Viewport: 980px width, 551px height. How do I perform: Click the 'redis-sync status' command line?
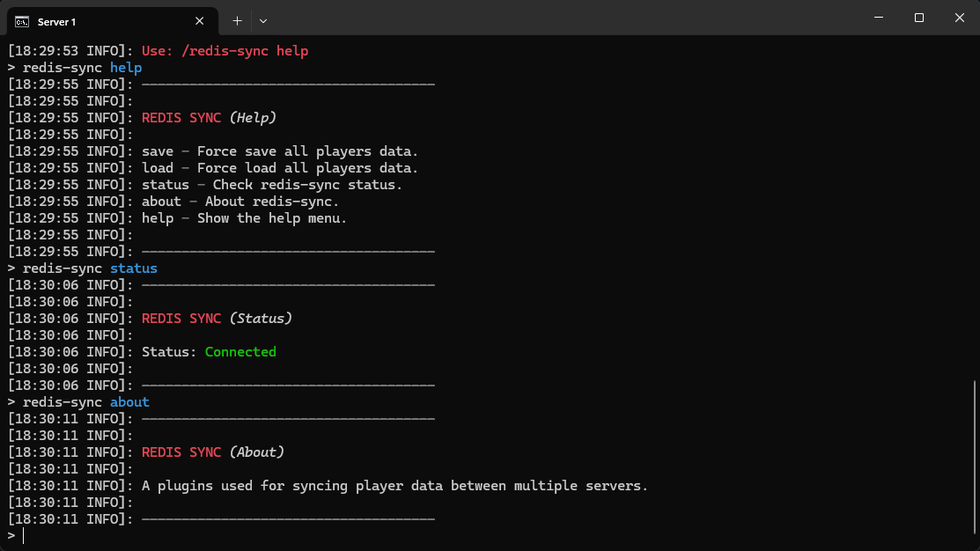(83, 268)
